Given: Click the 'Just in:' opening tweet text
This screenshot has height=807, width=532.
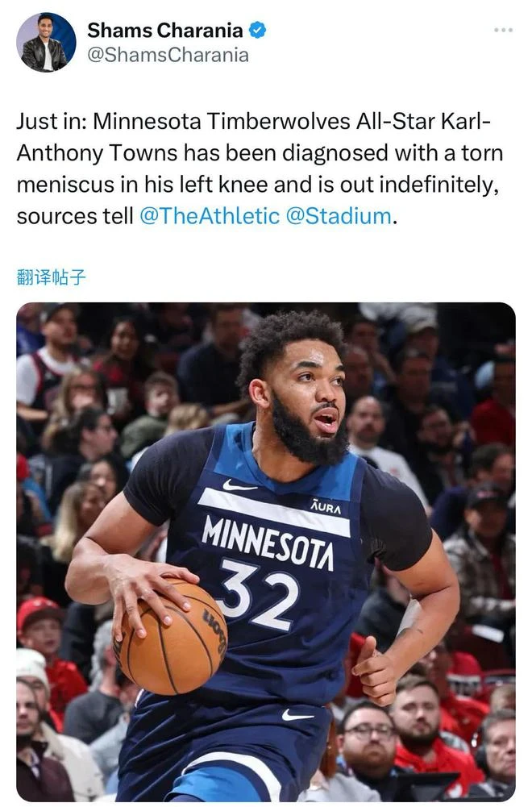Looking at the screenshot, I should coord(54,122).
